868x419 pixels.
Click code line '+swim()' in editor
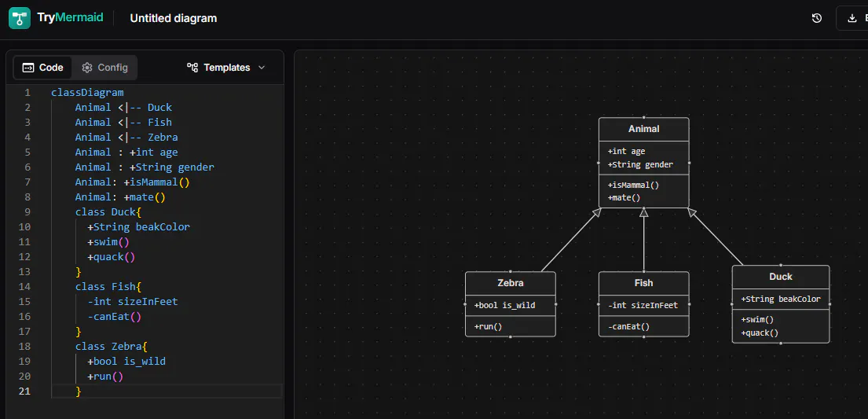[108, 242]
